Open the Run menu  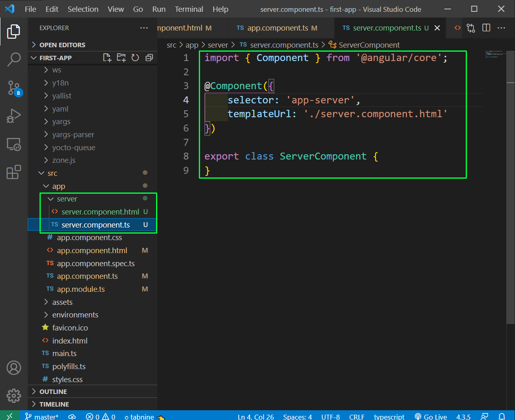tap(159, 9)
